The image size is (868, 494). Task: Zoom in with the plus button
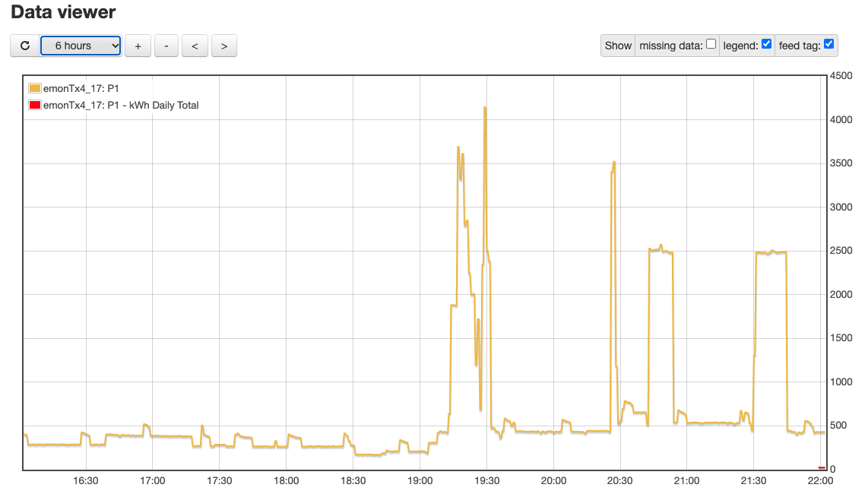point(138,46)
